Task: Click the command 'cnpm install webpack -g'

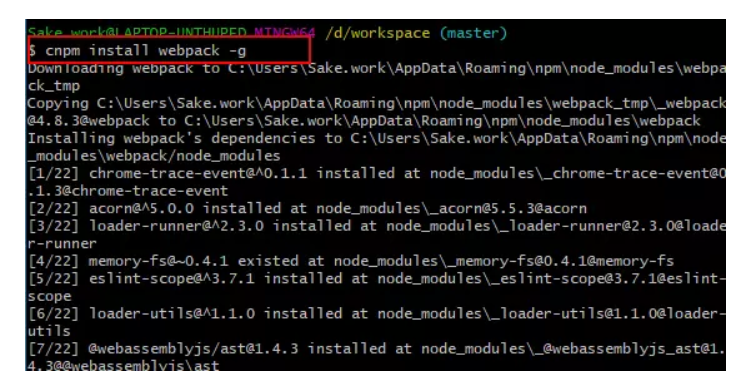Action: pos(146,51)
